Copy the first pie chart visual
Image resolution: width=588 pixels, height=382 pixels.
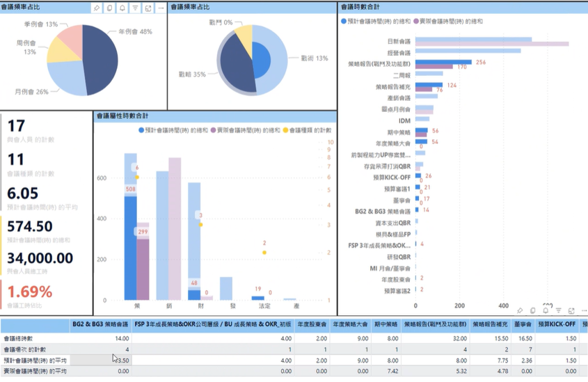tap(109, 8)
